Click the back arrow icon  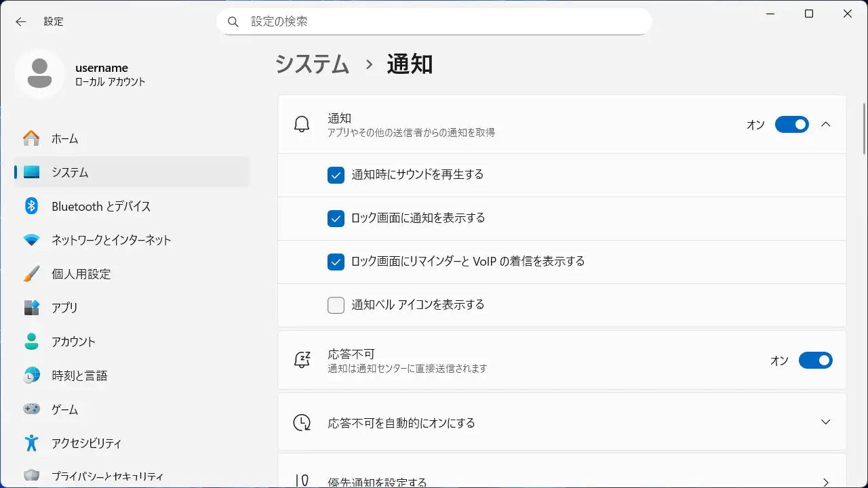click(x=21, y=22)
